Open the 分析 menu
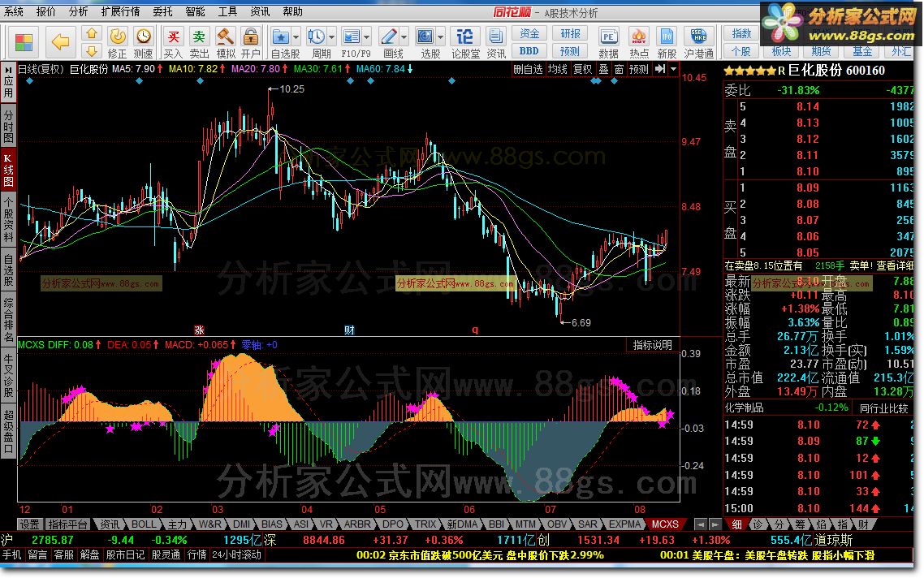 tap(79, 11)
